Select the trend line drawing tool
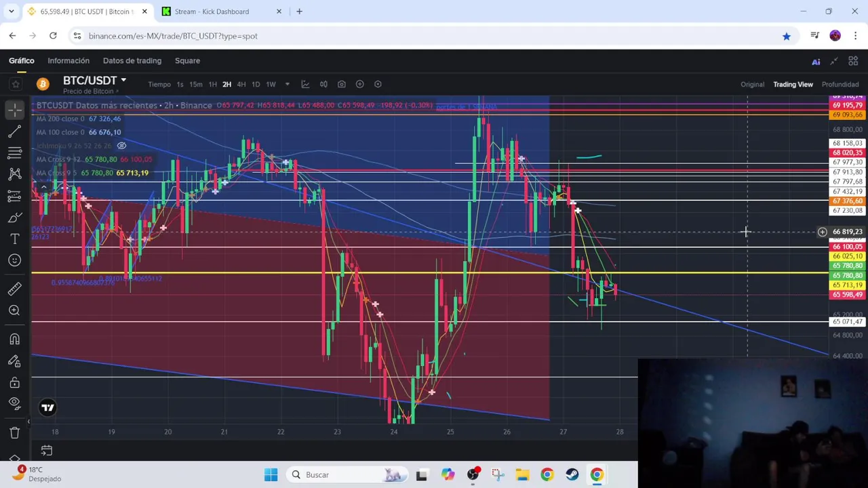This screenshot has height=488, width=868. click(15, 131)
